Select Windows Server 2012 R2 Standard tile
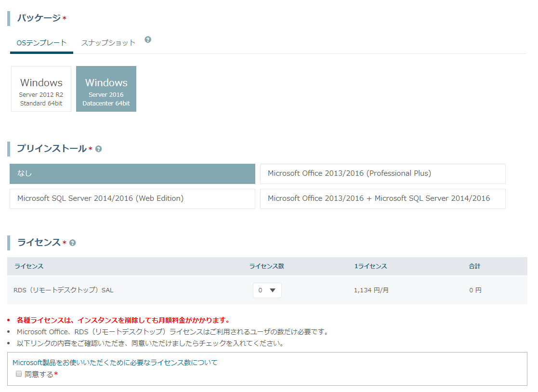 point(41,89)
